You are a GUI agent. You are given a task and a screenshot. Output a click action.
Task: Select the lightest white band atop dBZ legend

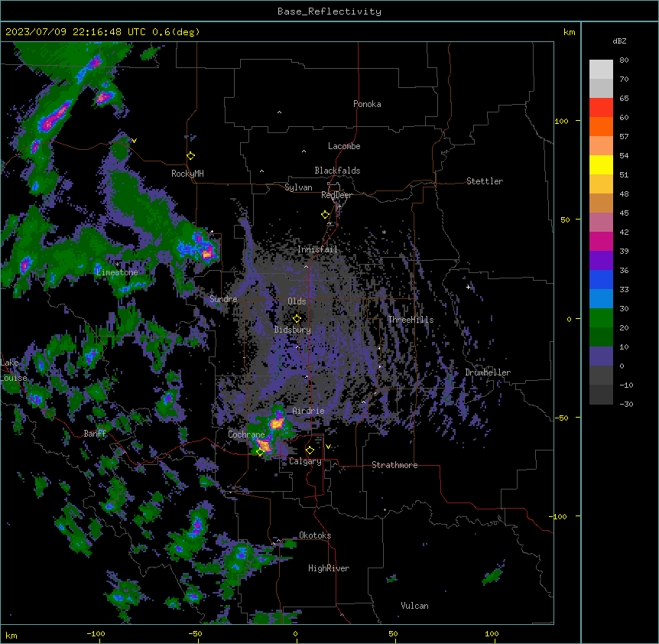601,70
